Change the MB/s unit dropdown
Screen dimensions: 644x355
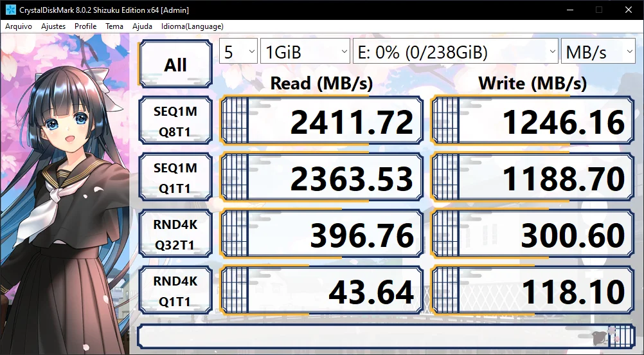click(598, 51)
